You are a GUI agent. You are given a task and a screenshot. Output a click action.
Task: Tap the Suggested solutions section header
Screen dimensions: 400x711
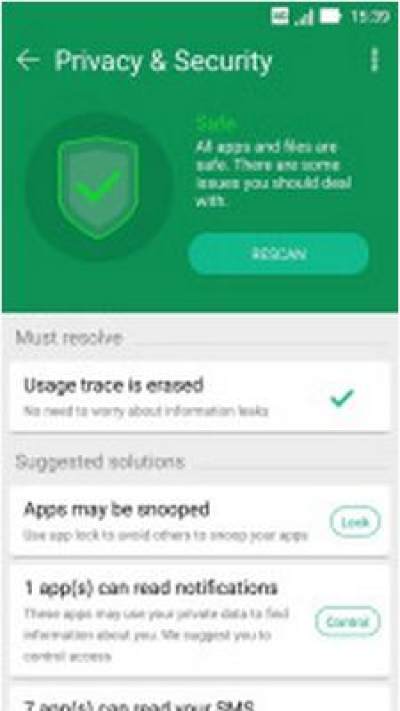(100, 462)
